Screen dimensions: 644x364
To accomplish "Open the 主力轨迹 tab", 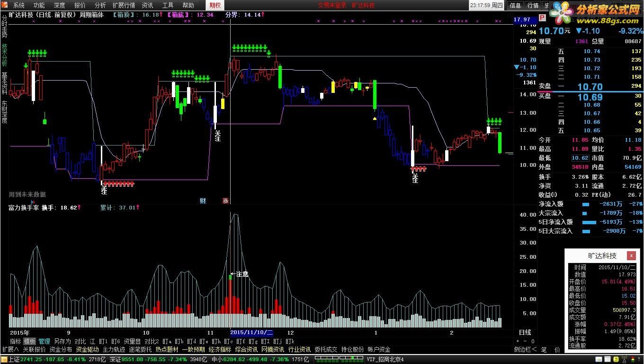I will (114, 350).
